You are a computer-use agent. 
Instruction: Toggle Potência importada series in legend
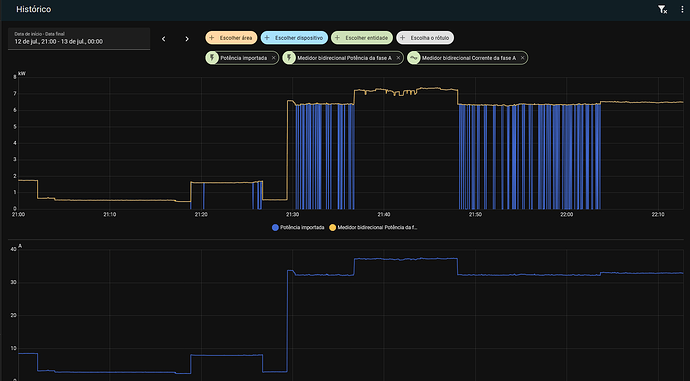point(298,227)
